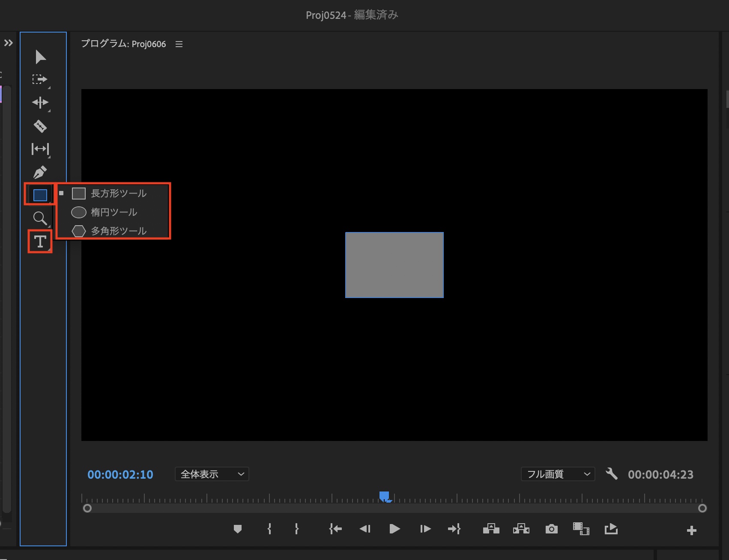Click the Add Marker button

(238, 529)
